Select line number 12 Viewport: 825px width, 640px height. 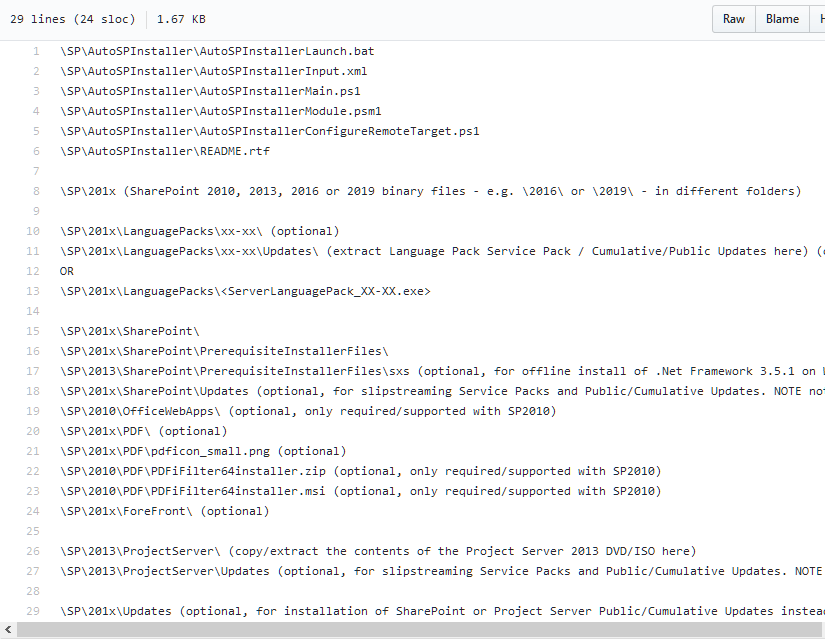[x=33, y=271]
